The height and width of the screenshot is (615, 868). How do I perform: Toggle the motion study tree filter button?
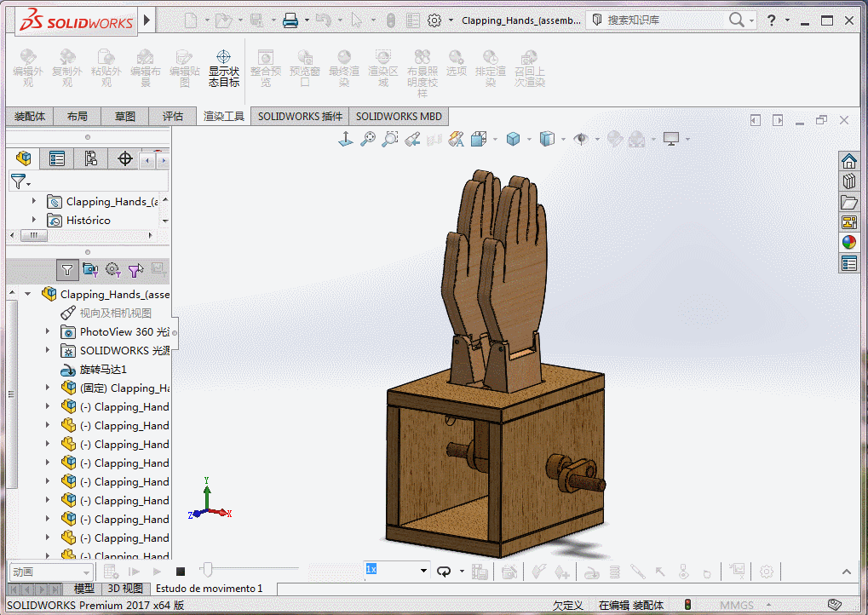[68, 270]
